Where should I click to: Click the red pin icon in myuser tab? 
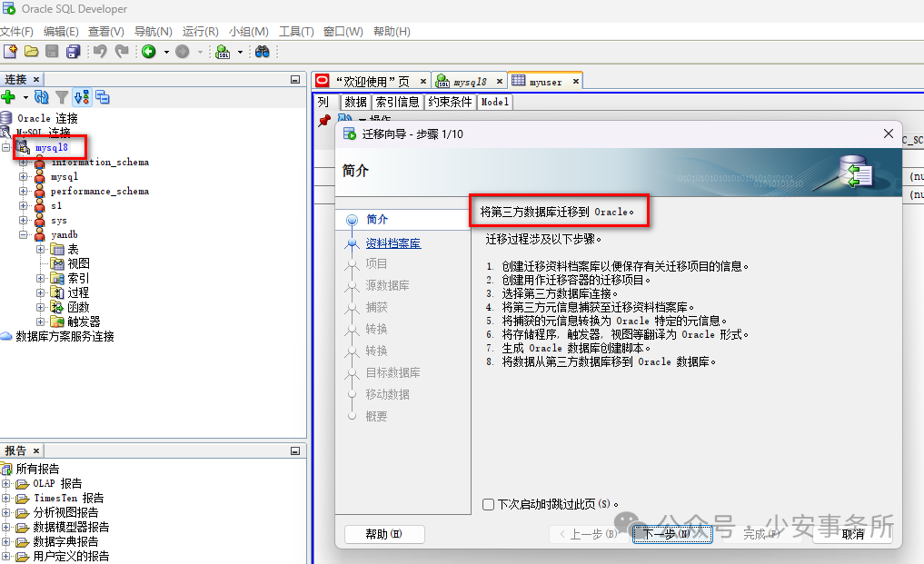[323, 120]
